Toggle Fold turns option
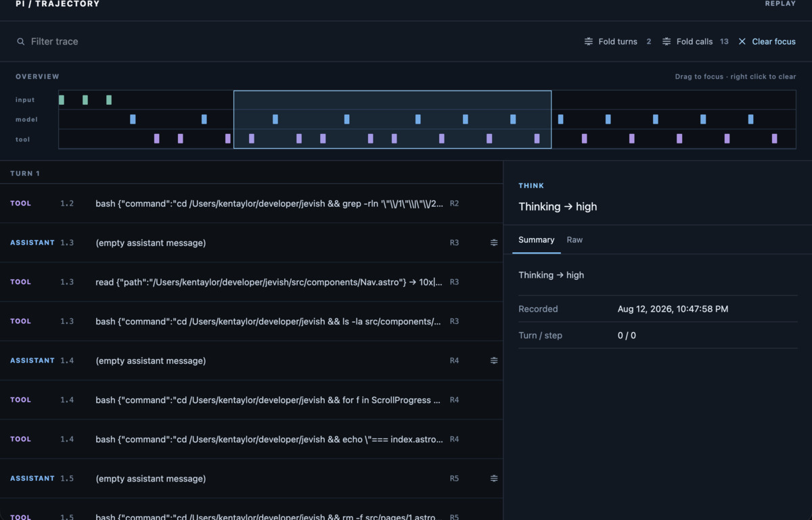 click(618, 42)
